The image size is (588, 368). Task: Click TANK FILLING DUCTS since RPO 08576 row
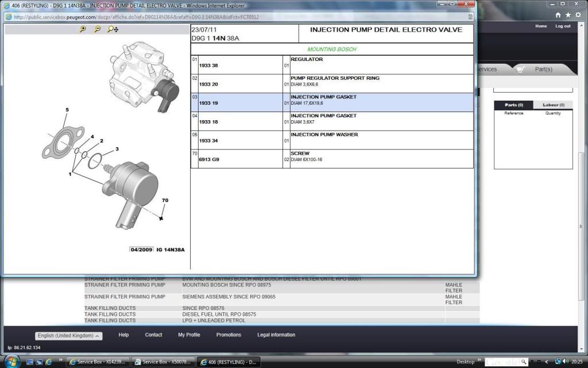(281, 308)
